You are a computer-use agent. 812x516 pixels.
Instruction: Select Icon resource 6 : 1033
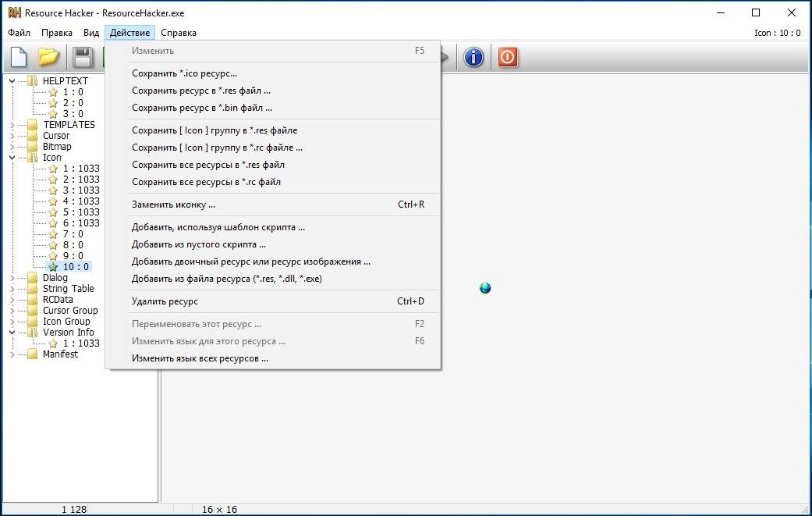click(x=81, y=222)
